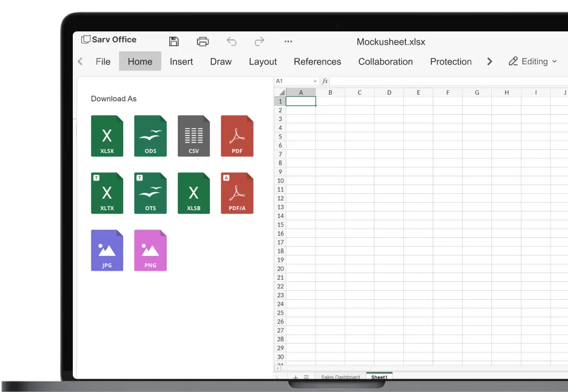Pick the OTS template format
This screenshot has height=392, width=568.
150,193
